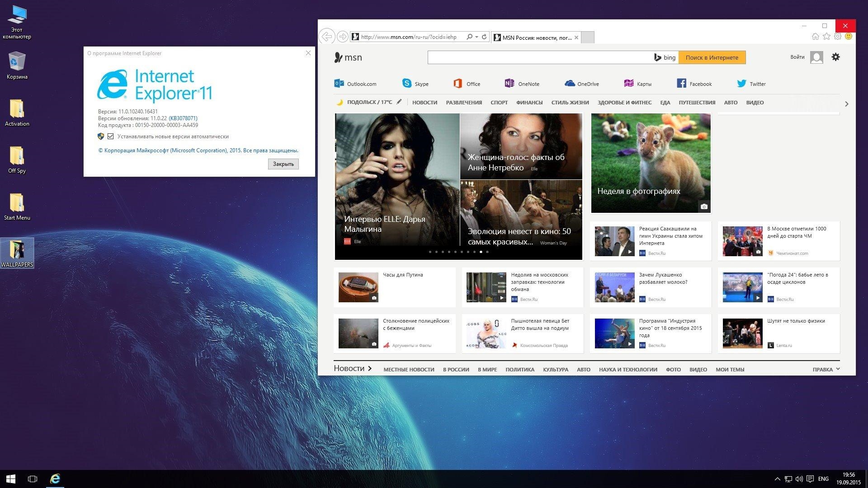Open the Шутят не только физики article
The width and height of the screenshot is (868, 488).
pyautogui.click(x=778, y=333)
